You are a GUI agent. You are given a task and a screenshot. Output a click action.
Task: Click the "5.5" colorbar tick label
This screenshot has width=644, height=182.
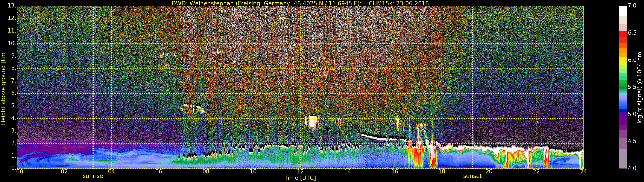[x=632, y=87]
